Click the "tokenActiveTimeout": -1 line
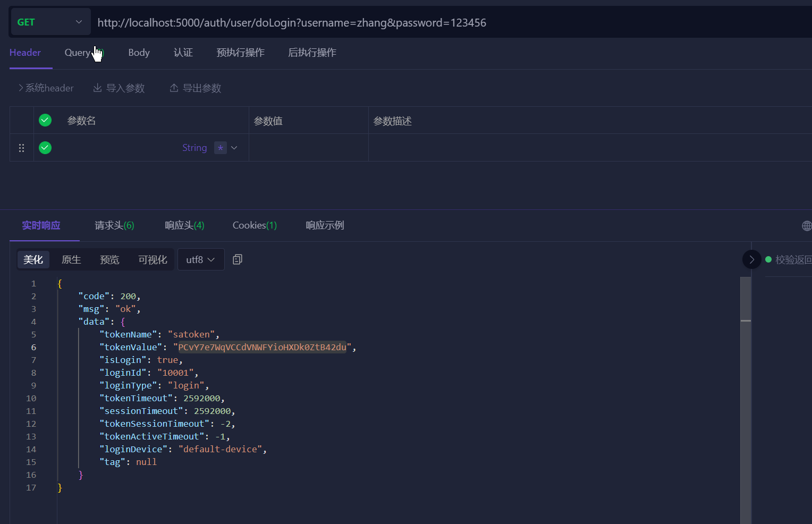The image size is (812, 524). [165, 436]
